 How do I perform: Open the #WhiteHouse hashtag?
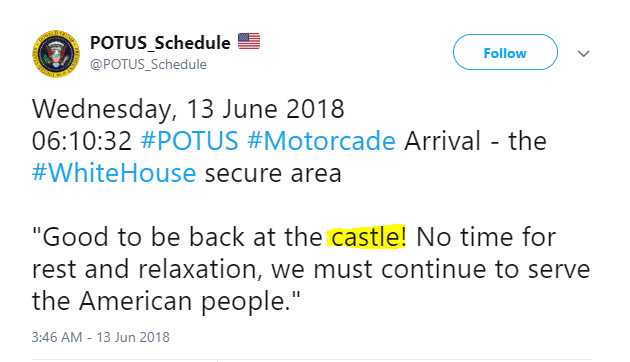coord(114,173)
